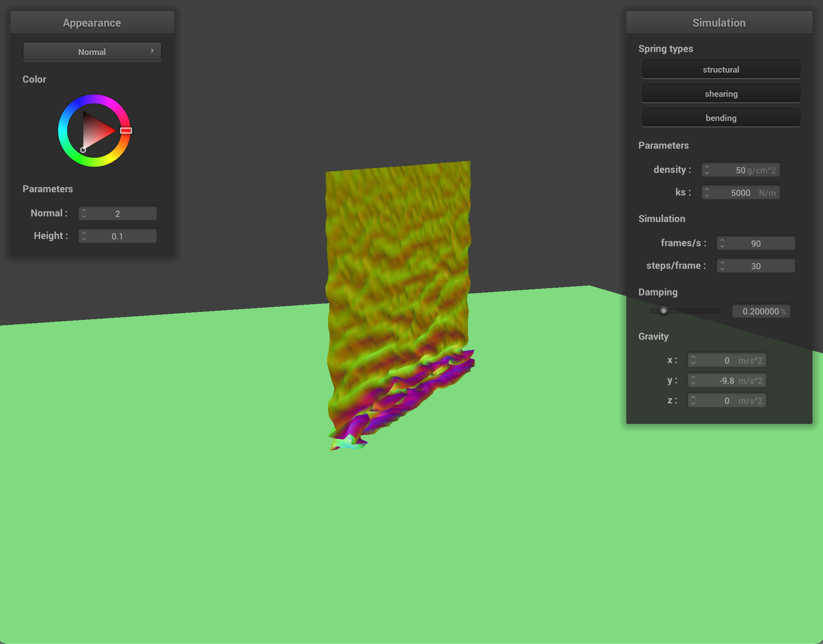The width and height of the screenshot is (823, 644).
Task: Click the gravity y stepper arrows
Action: [x=693, y=380]
